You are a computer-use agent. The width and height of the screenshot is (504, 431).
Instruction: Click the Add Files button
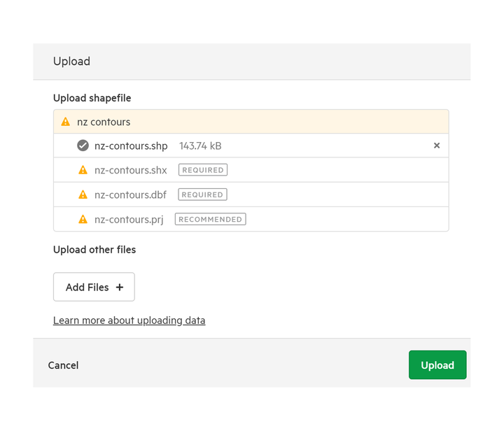94,287
